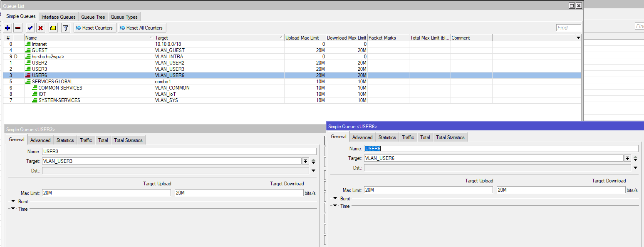Open Advanced tab in USER6 dialog
This screenshot has width=644, height=247.
pyautogui.click(x=362, y=137)
